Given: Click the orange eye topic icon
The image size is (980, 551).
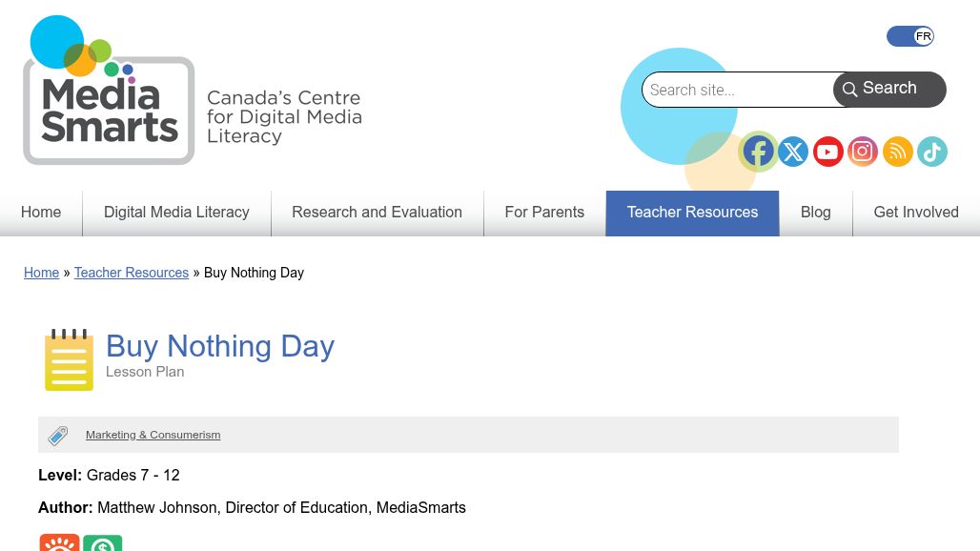Looking at the screenshot, I should (x=59, y=543).
